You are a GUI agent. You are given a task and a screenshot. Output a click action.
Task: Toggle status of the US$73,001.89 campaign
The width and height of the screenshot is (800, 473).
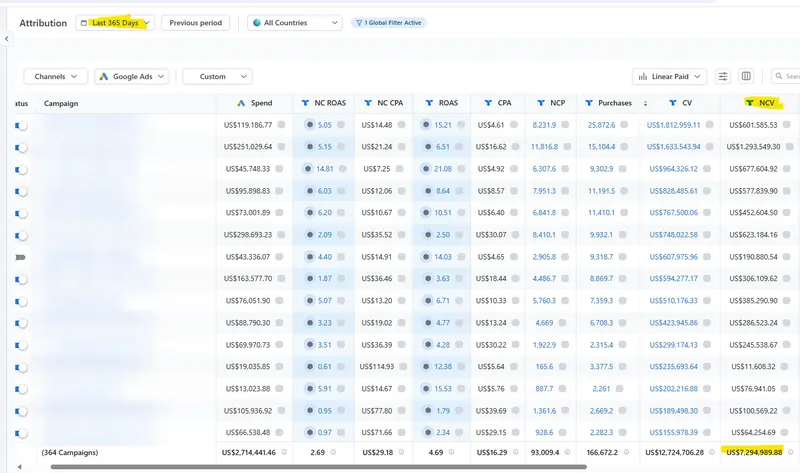pyautogui.click(x=21, y=213)
